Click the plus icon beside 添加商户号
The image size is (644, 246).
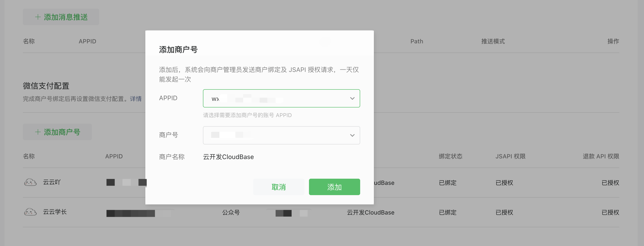point(38,132)
